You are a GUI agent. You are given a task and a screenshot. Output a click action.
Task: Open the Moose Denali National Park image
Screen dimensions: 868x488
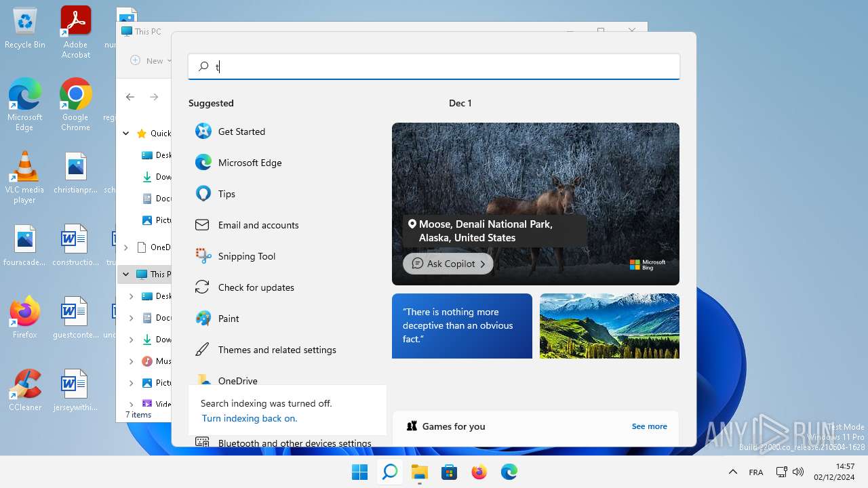(536, 204)
